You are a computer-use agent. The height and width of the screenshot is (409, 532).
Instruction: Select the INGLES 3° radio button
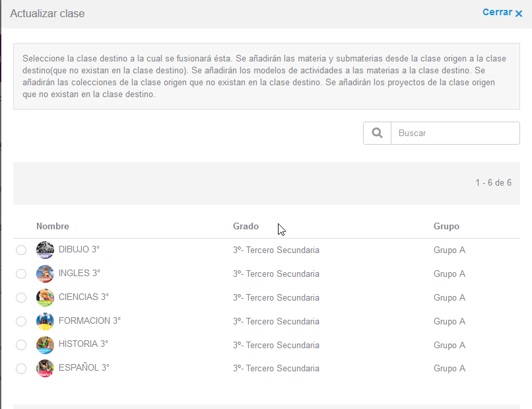[x=21, y=274]
